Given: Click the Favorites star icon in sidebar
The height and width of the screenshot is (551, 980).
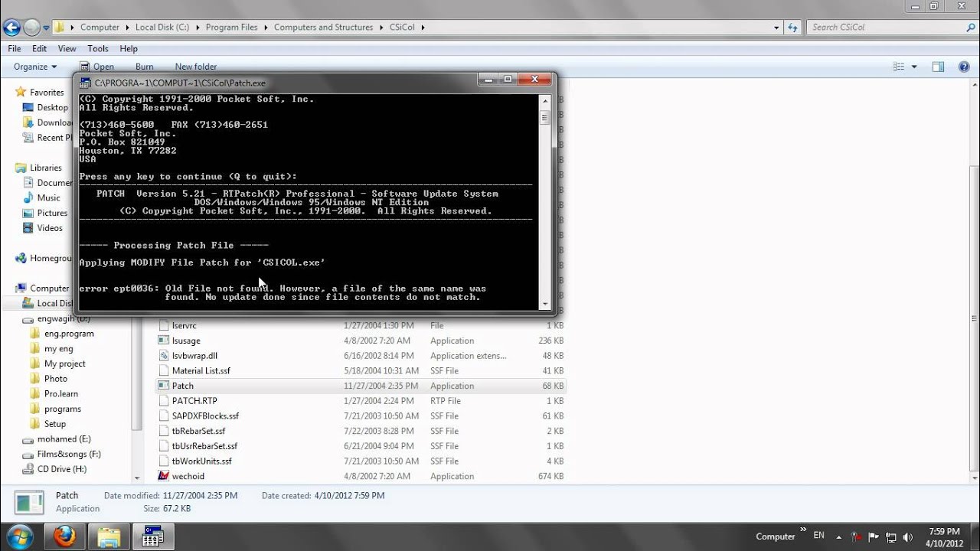Looking at the screenshot, I should coord(21,92).
